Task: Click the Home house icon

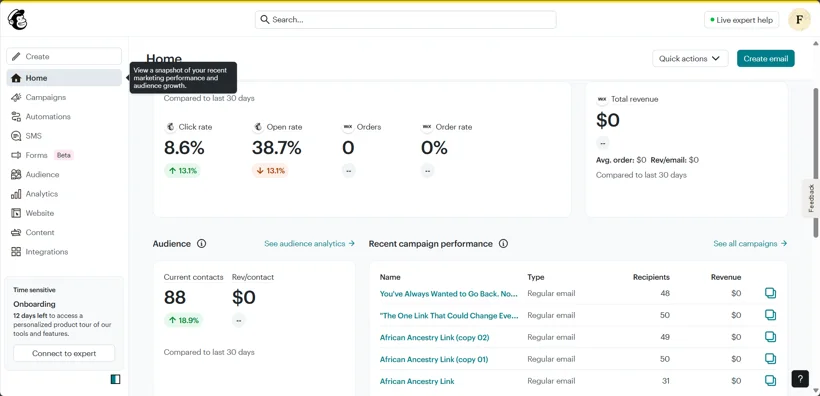Action: (16, 78)
